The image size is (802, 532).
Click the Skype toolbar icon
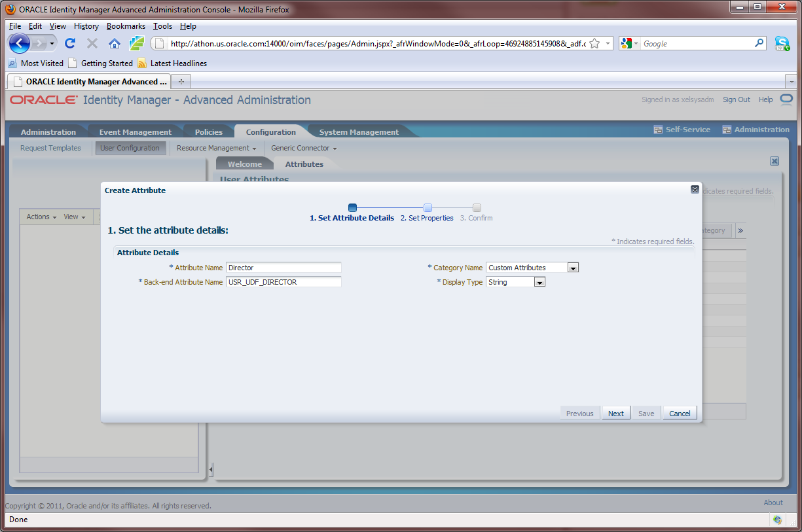[x=782, y=43]
